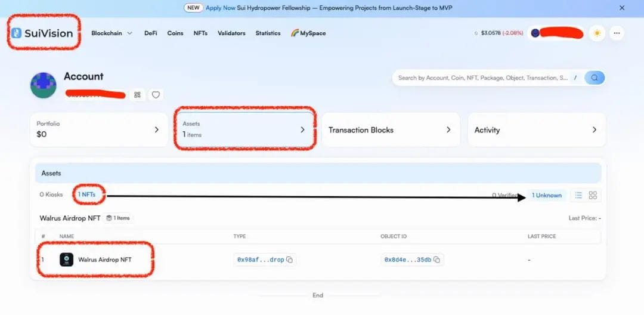Click the SUI price $3.0578 indicator
644x315 pixels.
[x=498, y=33]
